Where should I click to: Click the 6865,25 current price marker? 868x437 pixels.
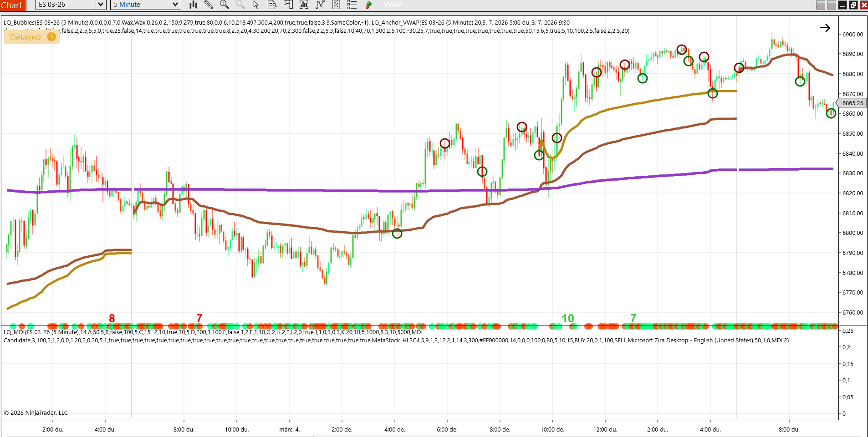[x=852, y=103]
